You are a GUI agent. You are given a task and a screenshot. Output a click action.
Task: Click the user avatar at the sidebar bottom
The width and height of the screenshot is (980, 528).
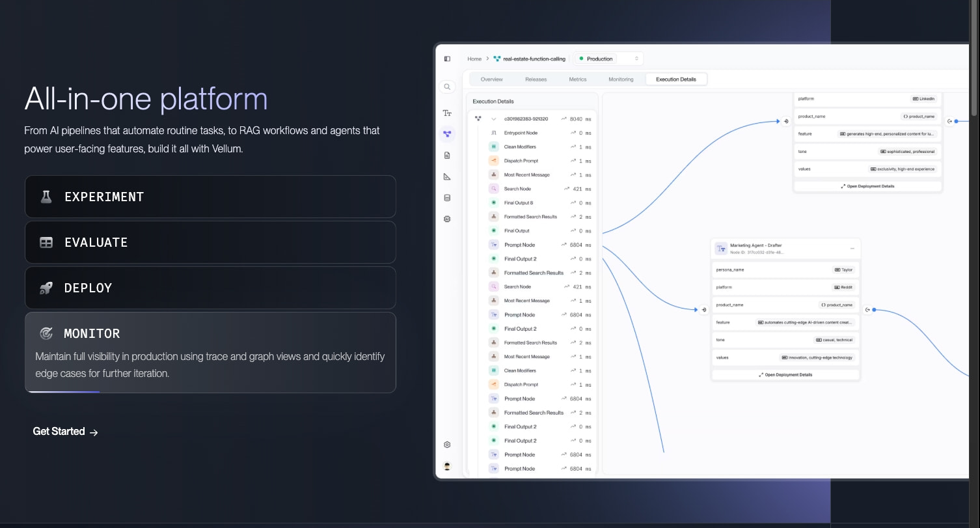pos(447,466)
